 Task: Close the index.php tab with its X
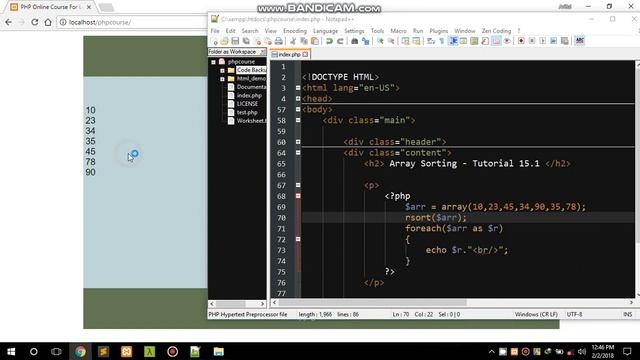click(x=305, y=54)
